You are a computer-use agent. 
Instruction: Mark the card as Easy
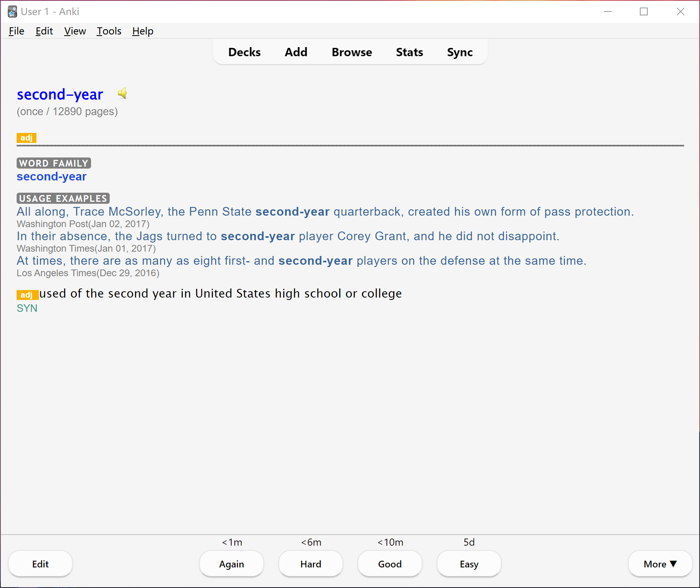tap(469, 564)
